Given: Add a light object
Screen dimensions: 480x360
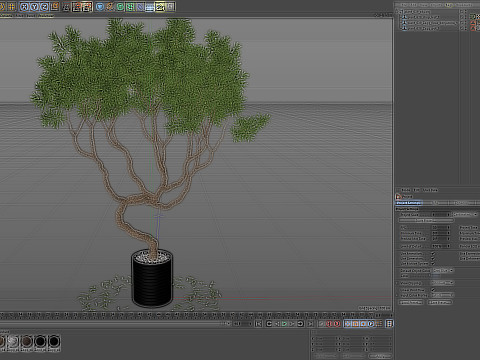Looking at the screenshot, I should point(170,7).
